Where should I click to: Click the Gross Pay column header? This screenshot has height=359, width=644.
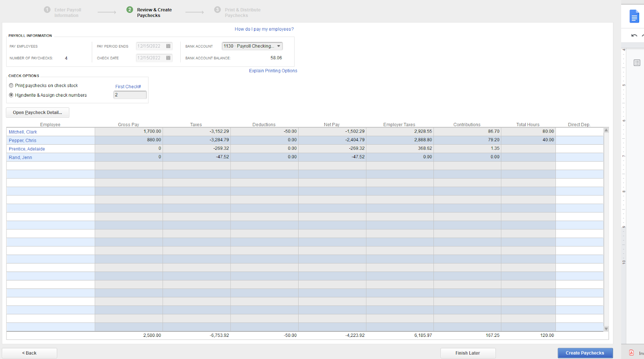(x=128, y=125)
